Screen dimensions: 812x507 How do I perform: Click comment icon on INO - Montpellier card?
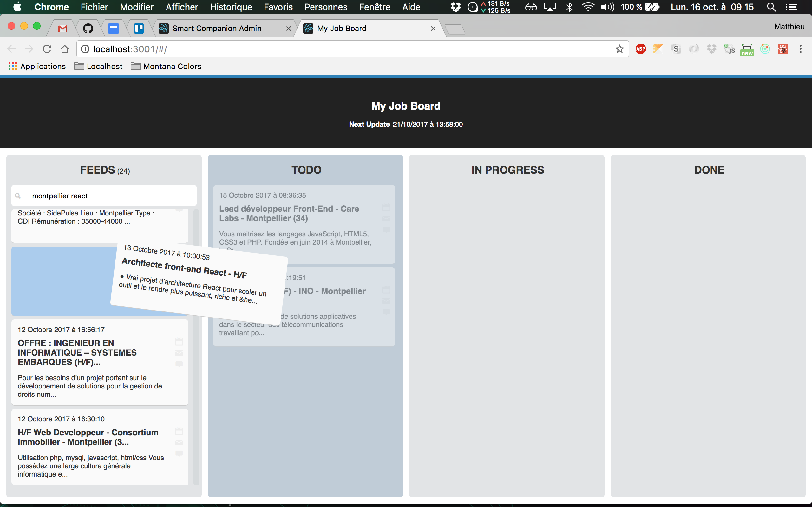(x=386, y=312)
